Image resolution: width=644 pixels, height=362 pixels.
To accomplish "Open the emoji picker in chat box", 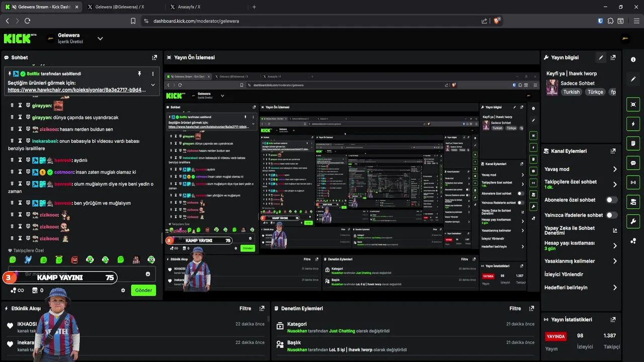I will pyautogui.click(x=148, y=274).
